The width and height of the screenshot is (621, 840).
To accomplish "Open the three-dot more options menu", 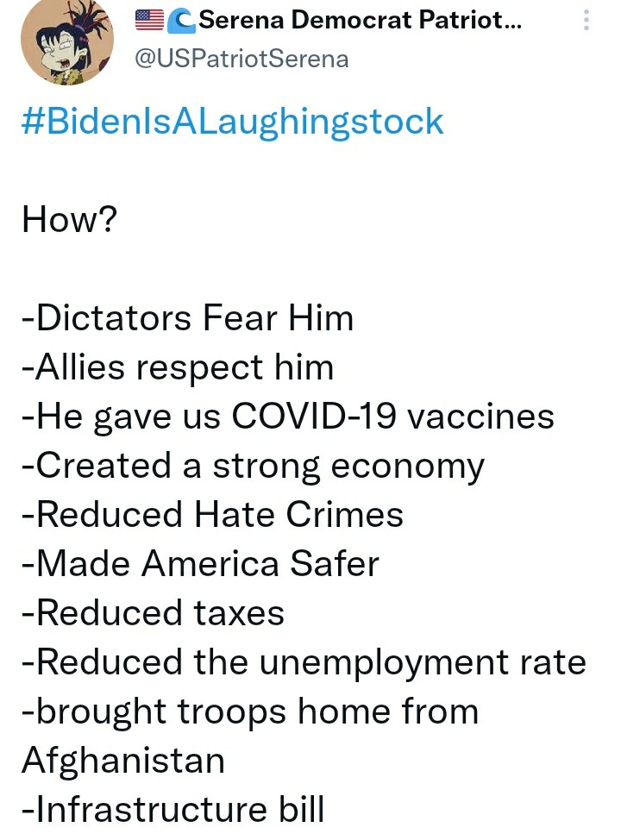I will pos(586,20).
